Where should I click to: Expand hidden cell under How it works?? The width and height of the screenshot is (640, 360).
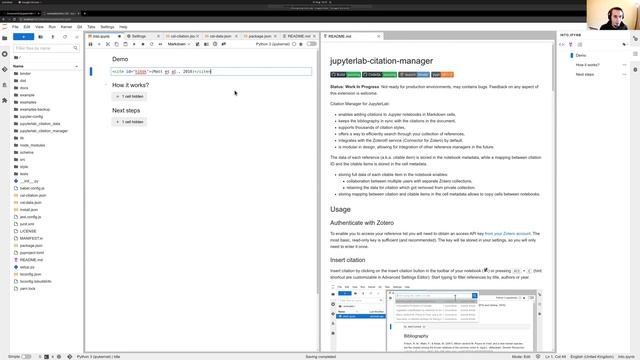[129, 96]
